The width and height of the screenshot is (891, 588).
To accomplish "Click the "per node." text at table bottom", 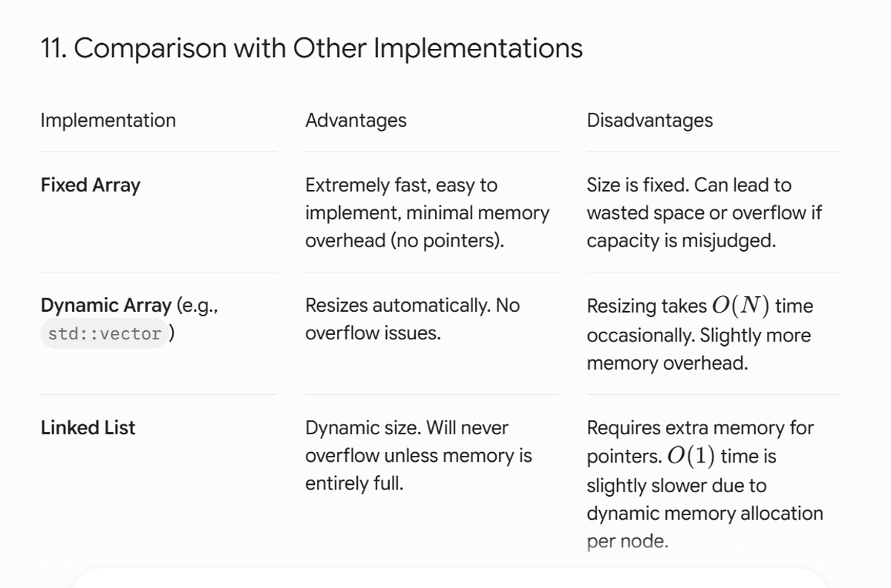I will click(x=627, y=541).
